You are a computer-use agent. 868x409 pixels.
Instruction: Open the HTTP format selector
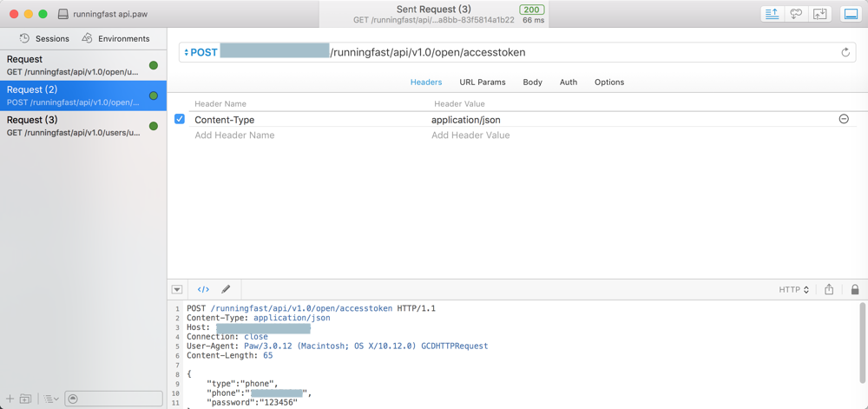[794, 289]
